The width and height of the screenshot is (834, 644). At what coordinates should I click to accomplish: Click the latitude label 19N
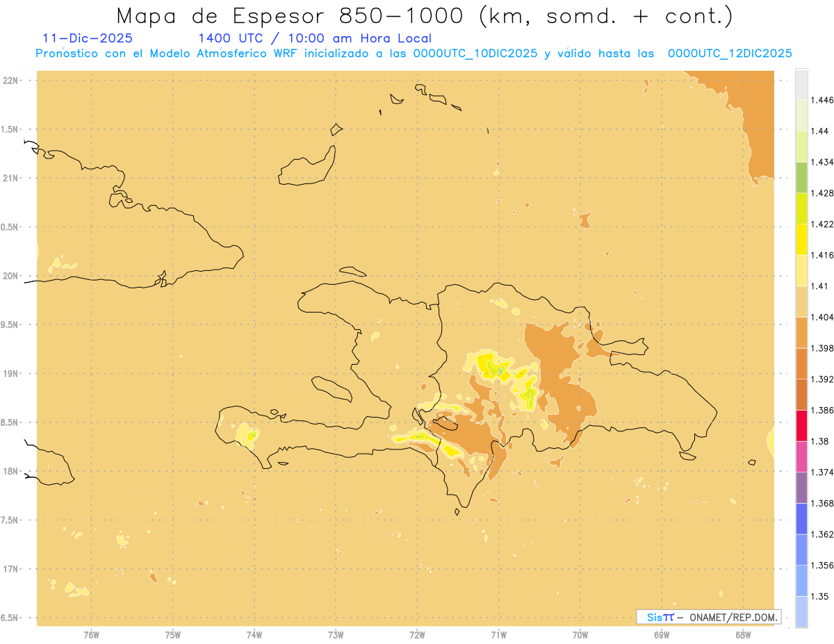tap(12, 373)
